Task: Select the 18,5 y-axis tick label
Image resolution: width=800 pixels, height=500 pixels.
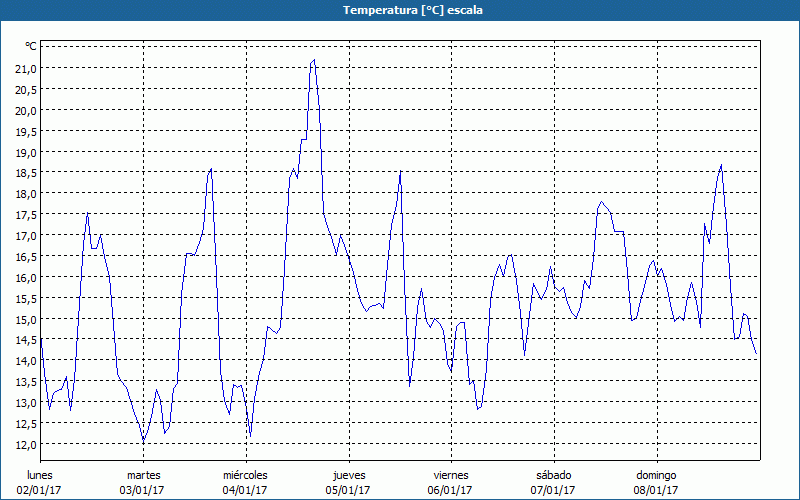Action: click(25, 173)
